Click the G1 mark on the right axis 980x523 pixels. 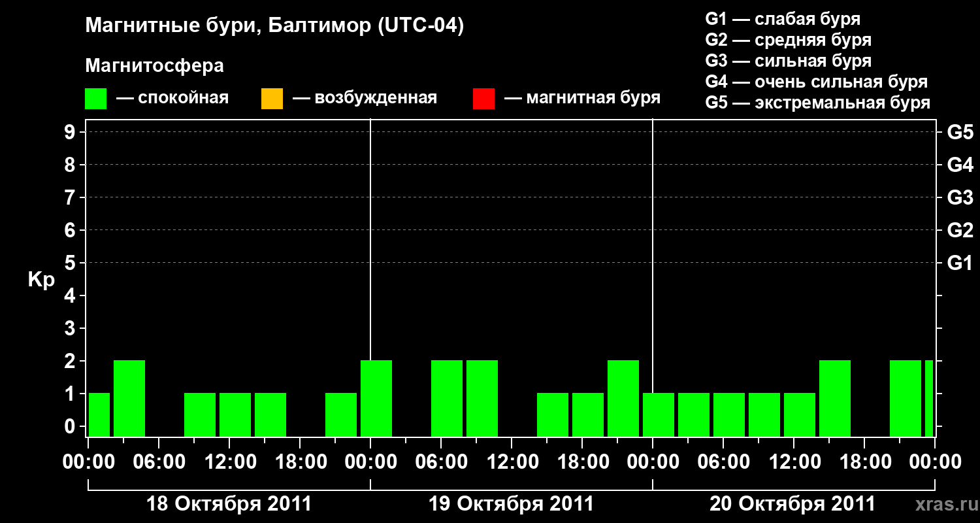tap(960, 263)
